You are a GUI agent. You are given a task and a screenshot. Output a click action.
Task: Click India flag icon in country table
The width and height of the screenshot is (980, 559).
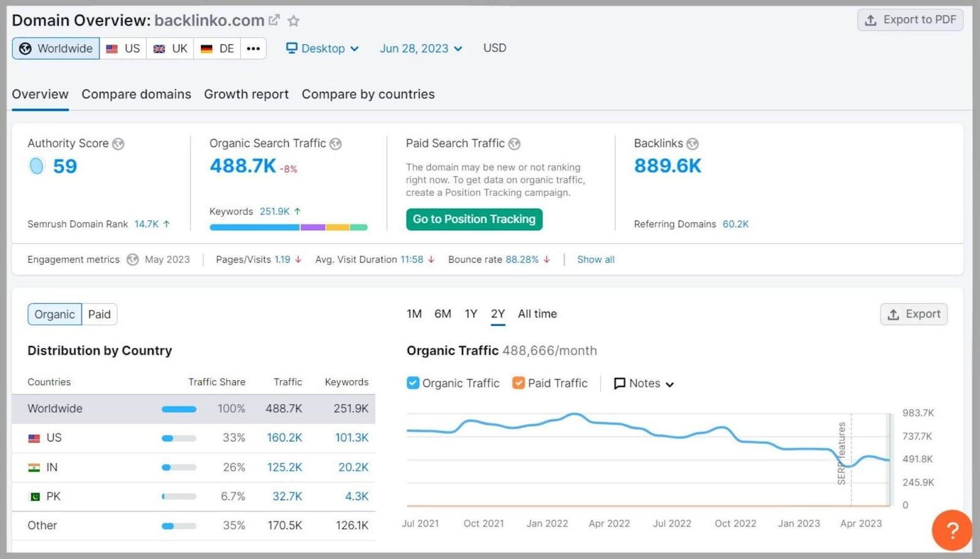[x=34, y=468]
